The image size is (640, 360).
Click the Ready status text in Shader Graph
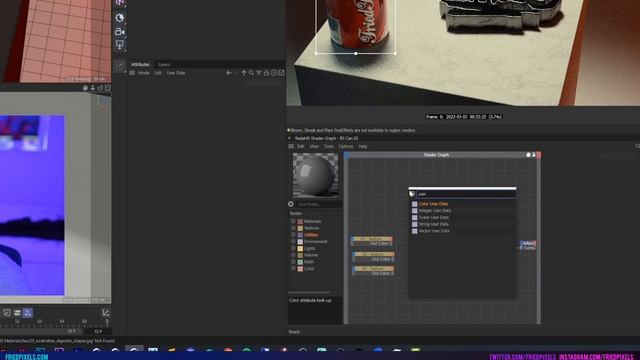(x=294, y=332)
